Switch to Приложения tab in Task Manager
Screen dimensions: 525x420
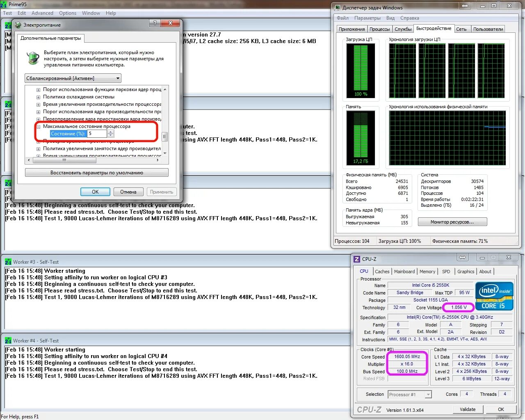(x=352, y=29)
